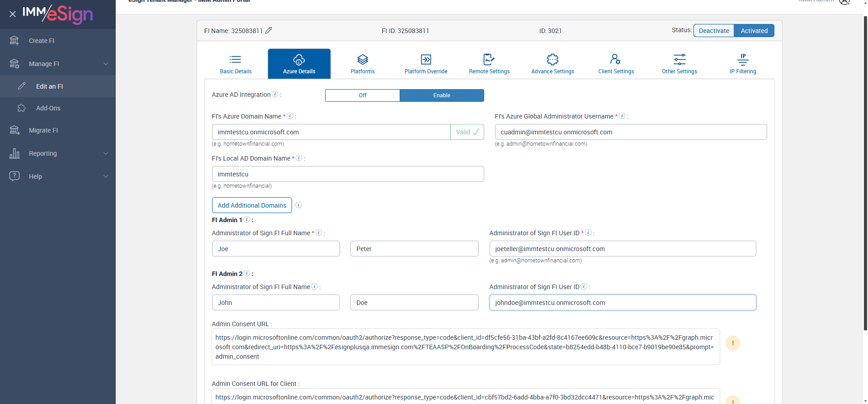Turn Azure AD Integration Off
This screenshot has height=404, width=868.
click(x=363, y=95)
